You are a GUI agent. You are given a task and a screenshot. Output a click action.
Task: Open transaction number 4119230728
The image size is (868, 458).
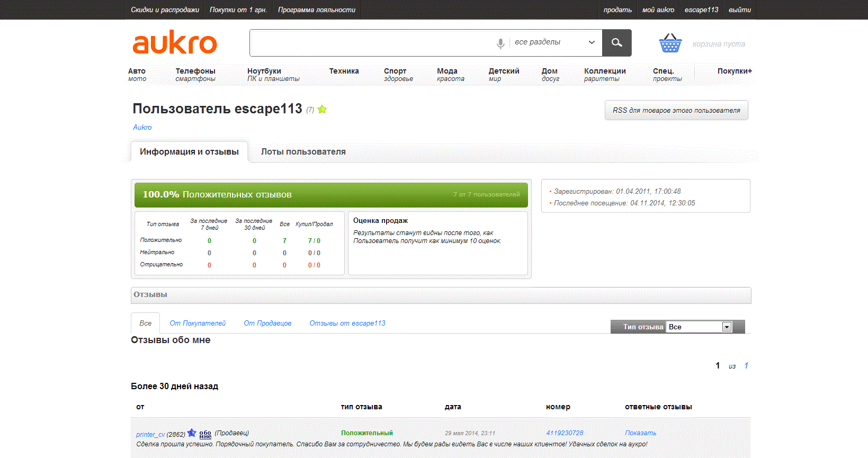[565, 433]
